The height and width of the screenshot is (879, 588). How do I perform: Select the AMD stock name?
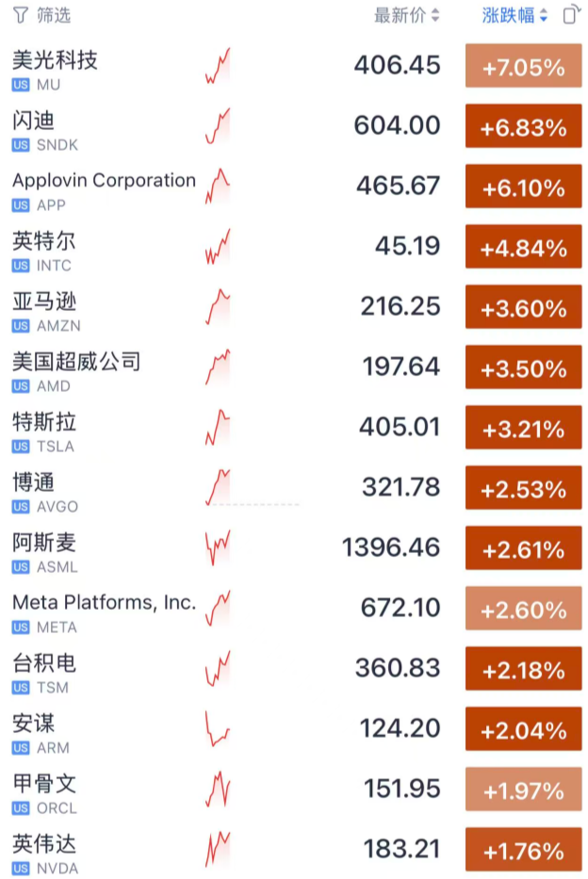[76, 362]
